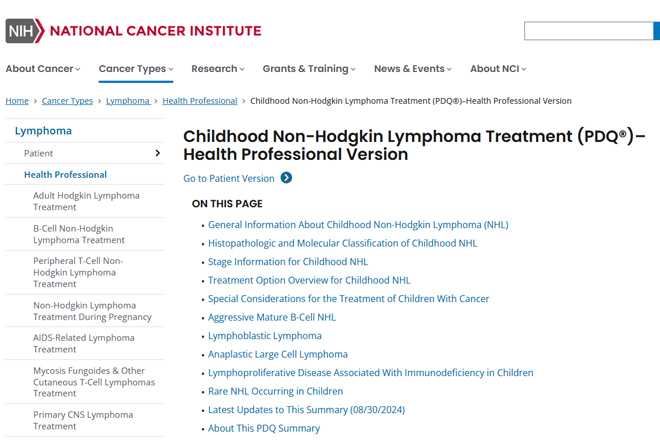Expand the About NCI dropdown

pyautogui.click(x=498, y=69)
